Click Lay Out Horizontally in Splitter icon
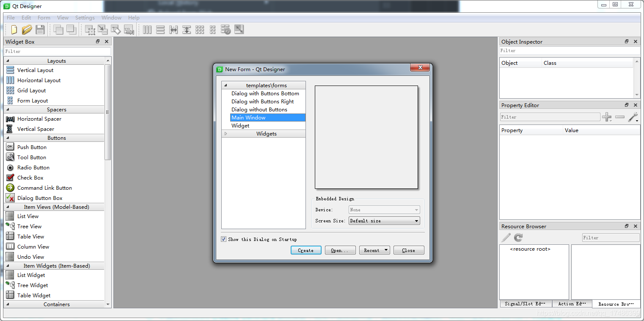 point(173,30)
